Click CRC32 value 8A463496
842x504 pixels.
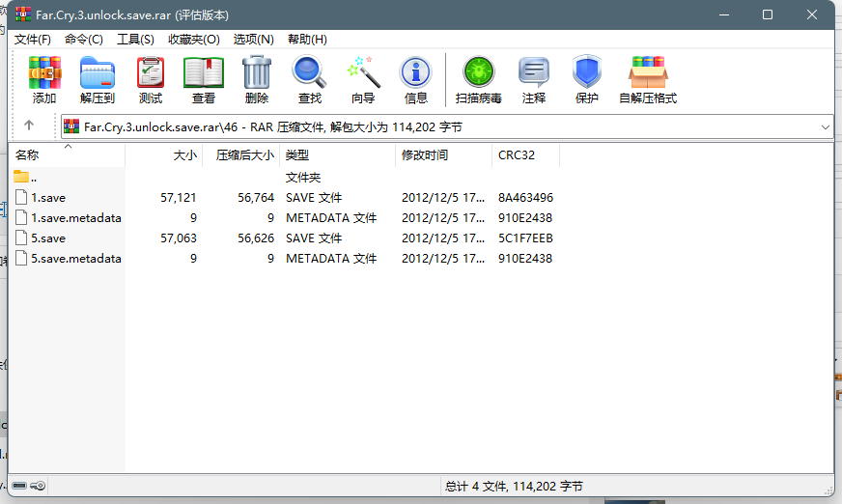(x=525, y=197)
